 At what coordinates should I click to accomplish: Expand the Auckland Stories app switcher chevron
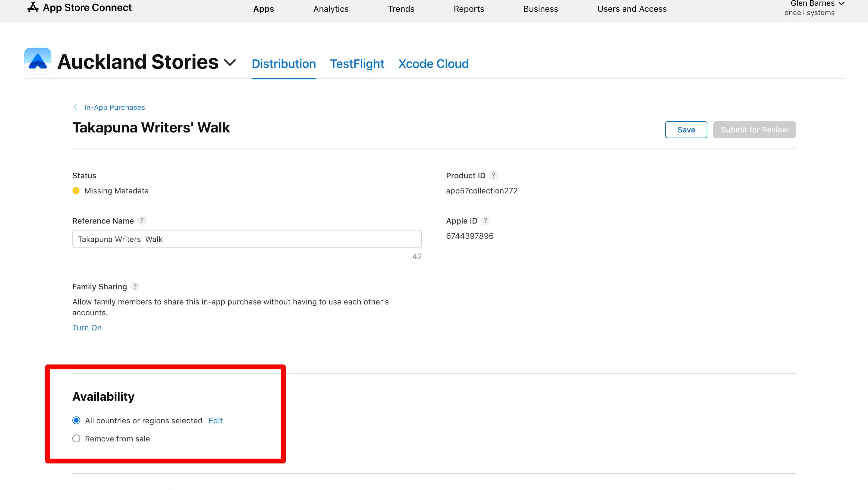click(230, 62)
